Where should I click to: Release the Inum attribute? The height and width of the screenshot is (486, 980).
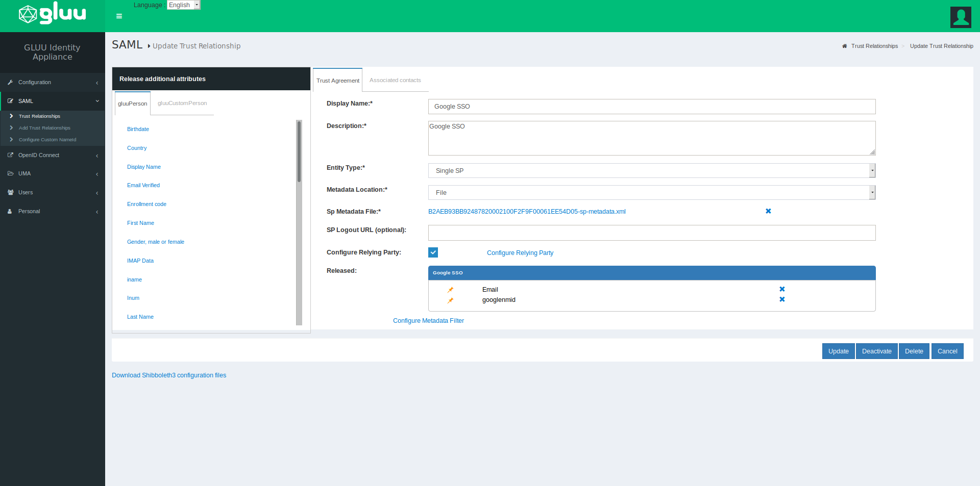click(133, 298)
